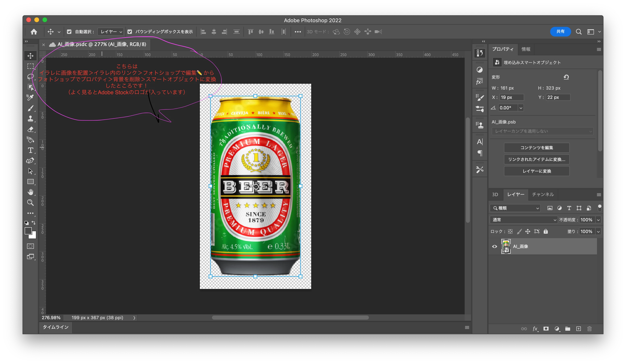Image resolution: width=626 pixels, height=364 pixels.
Task: Expand the 種類 layer filter dropdown
Action: (x=515, y=208)
